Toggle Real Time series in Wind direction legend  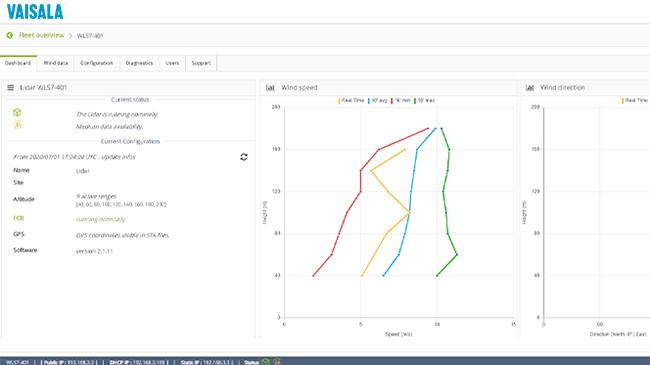[x=635, y=100]
